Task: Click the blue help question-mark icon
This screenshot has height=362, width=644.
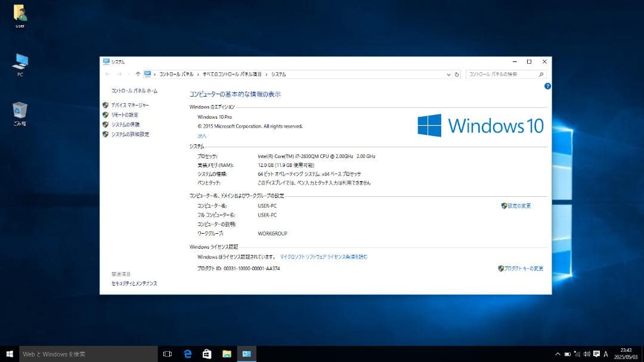Action: pyautogui.click(x=547, y=86)
